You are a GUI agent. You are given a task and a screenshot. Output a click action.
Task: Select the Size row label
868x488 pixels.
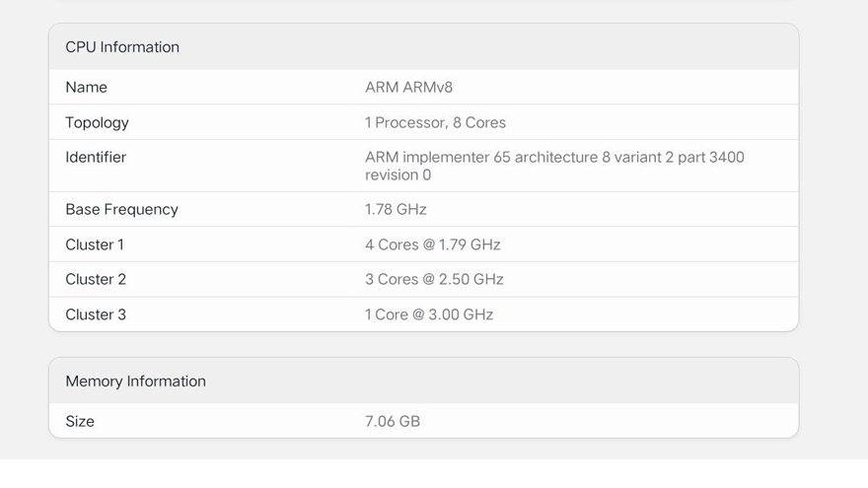(80, 422)
